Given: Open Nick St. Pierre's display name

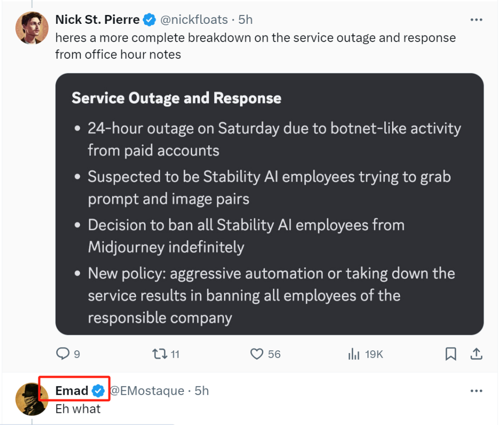Looking at the screenshot, I should 97,20.
